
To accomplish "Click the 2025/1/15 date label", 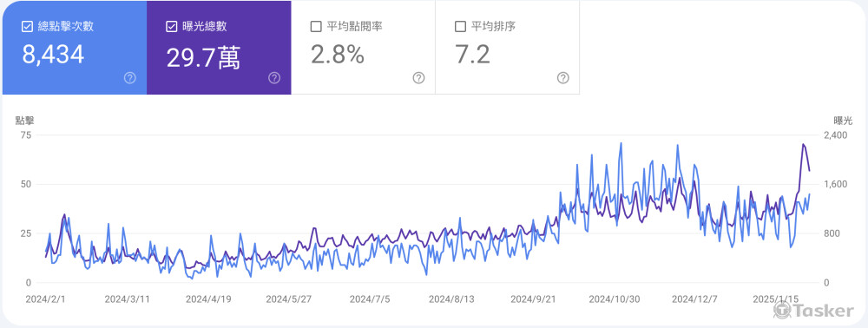I will pyautogui.click(x=775, y=298).
